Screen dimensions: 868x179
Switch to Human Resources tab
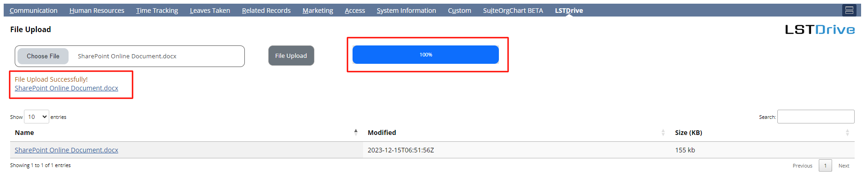point(97,10)
